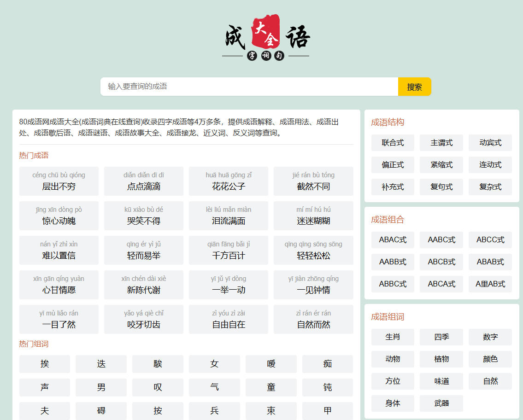Open word group for character 童

point(271,387)
